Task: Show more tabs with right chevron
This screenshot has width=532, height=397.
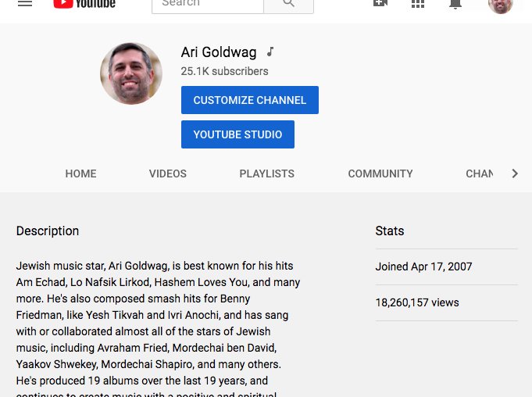Action: click(515, 173)
